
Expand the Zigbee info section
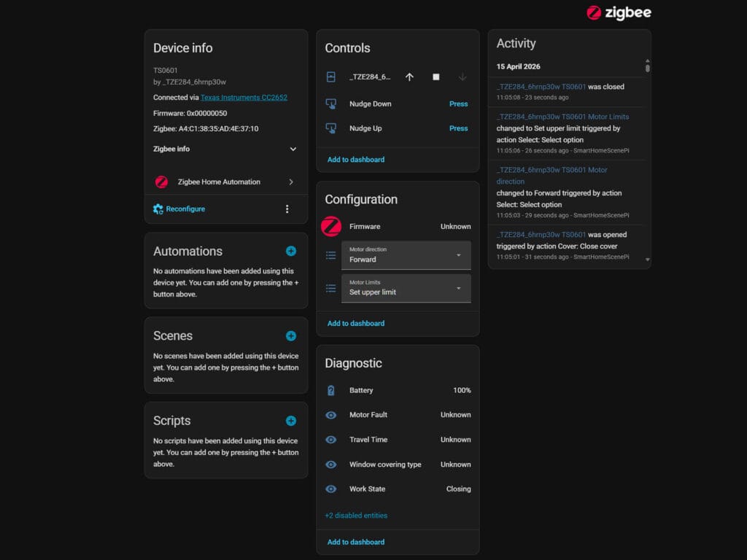(x=293, y=149)
